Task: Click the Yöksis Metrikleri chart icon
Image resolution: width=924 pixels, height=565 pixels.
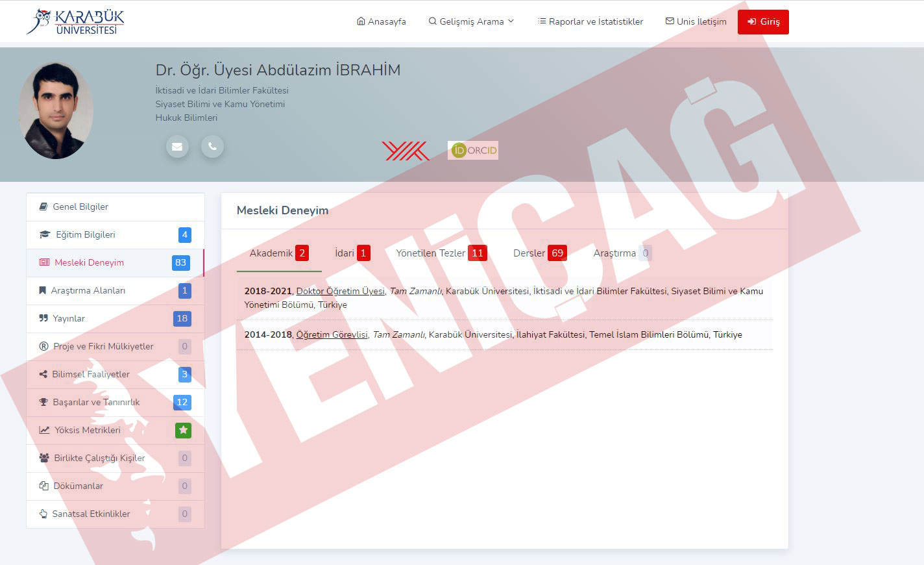Action: pos(44,430)
